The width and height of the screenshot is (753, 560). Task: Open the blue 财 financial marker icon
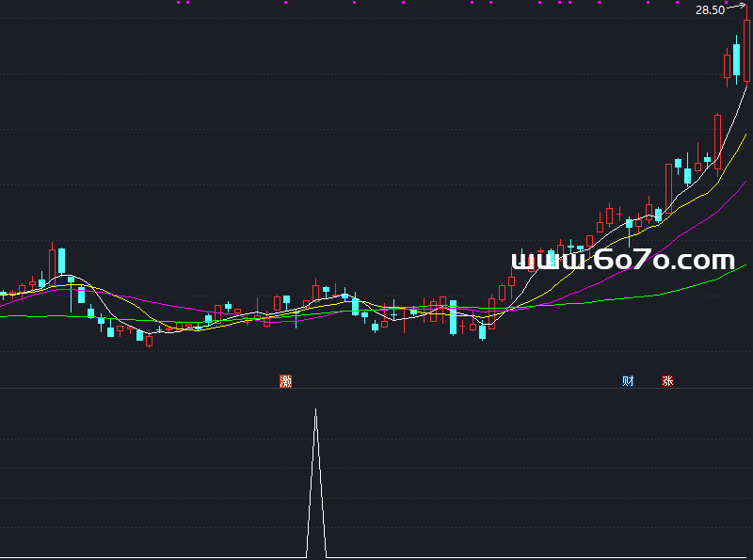coord(628,381)
